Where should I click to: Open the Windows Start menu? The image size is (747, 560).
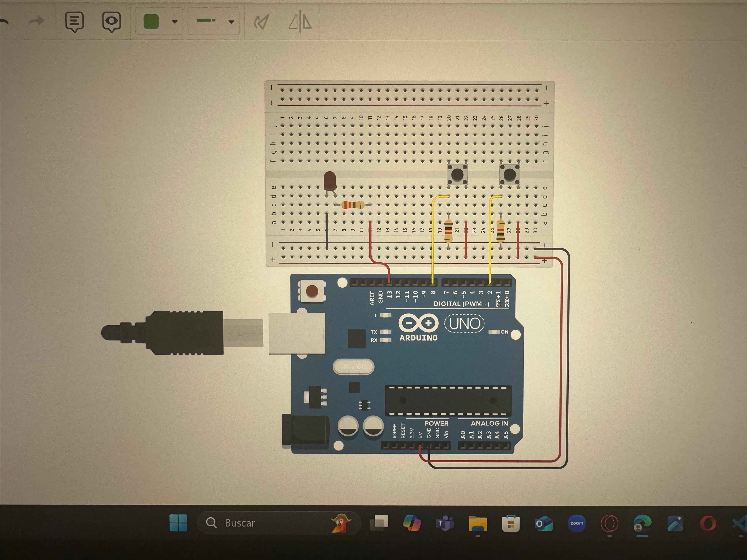coord(178,523)
